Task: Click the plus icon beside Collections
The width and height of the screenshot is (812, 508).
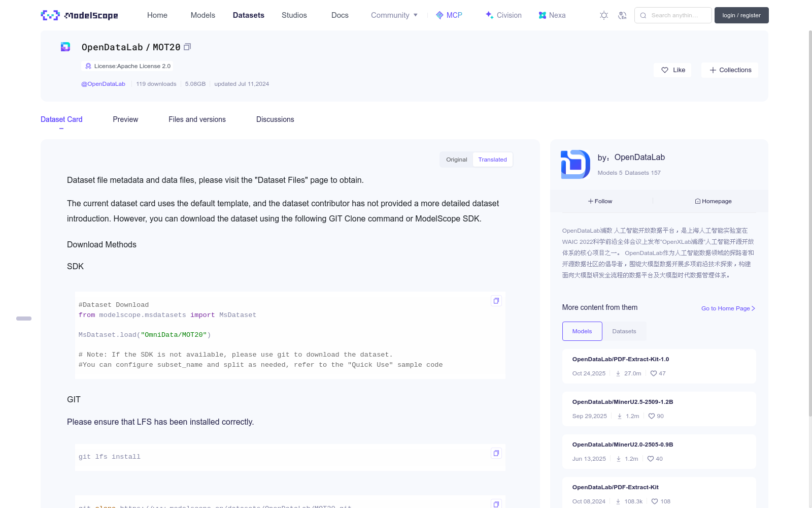Action: 713,70
